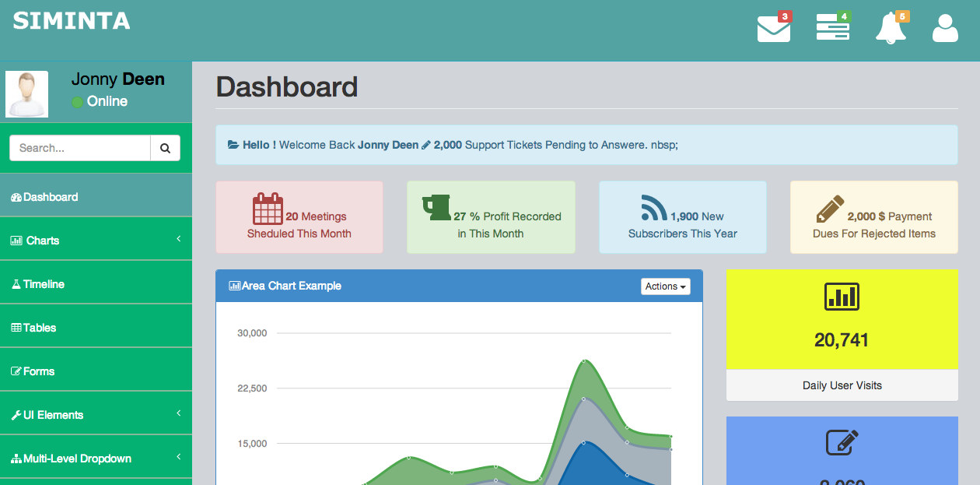Screen dimensions: 980x485
Task: Click the edit icon on blue panel
Action: [x=842, y=443]
